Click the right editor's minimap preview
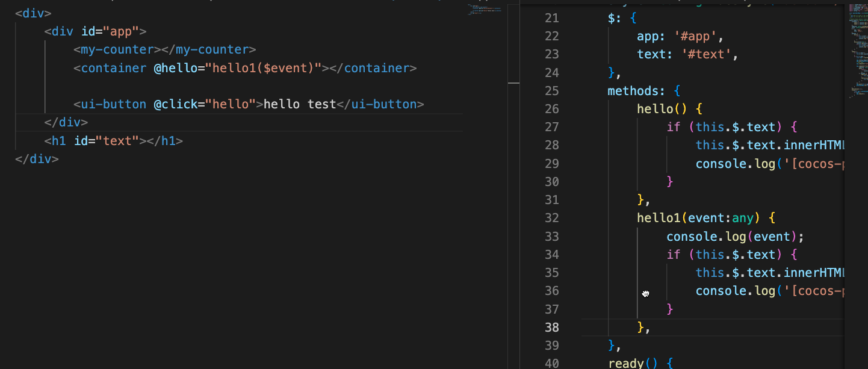 coord(857,48)
